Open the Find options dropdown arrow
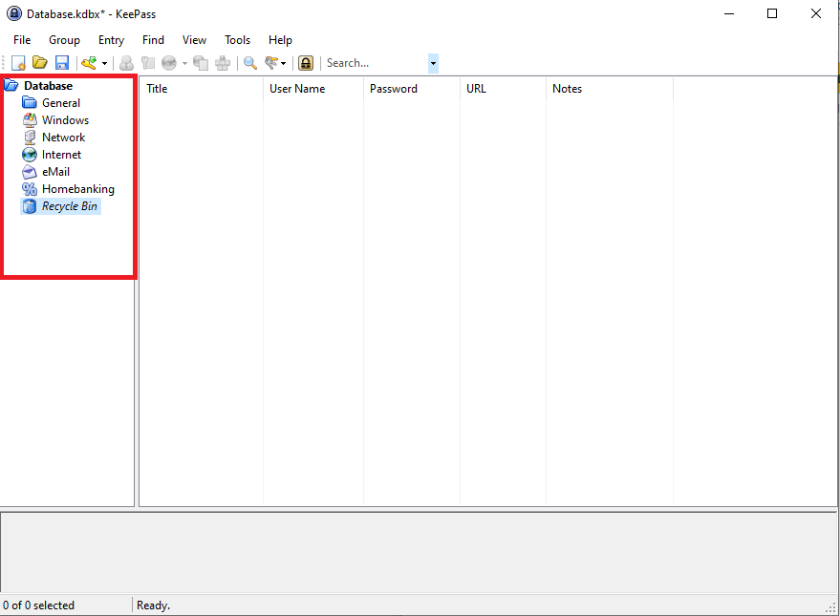 [x=282, y=62]
